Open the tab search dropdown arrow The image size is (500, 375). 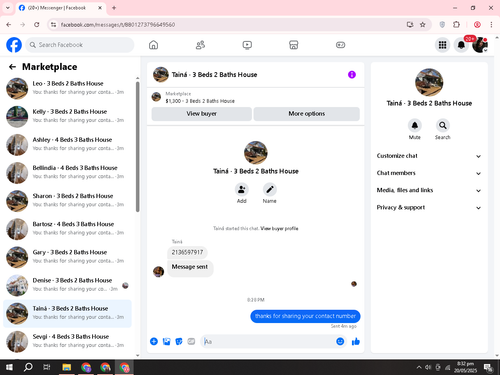pos(8,8)
